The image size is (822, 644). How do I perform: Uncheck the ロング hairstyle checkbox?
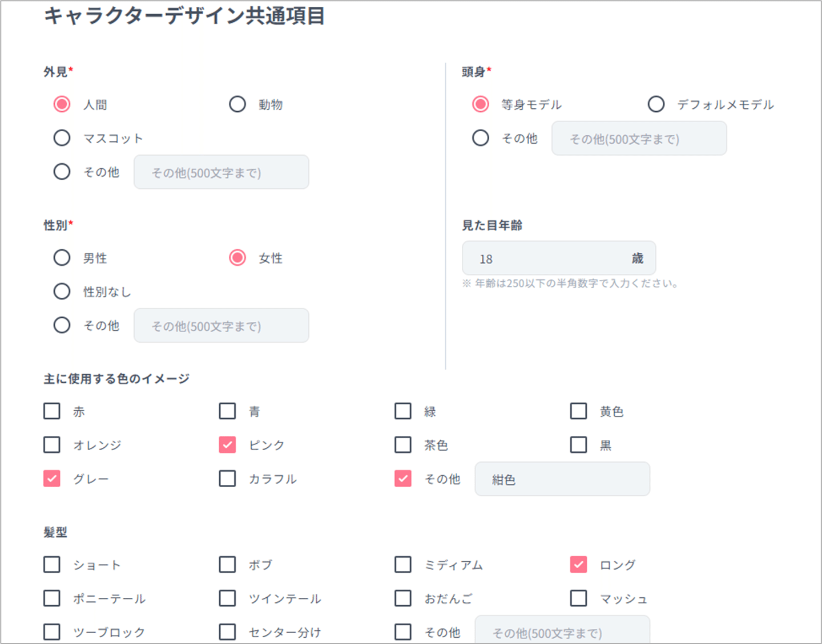tap(578, 564)
